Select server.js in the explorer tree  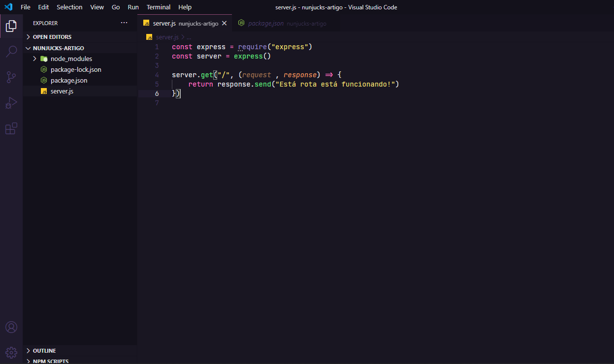[x=62, y=91]
